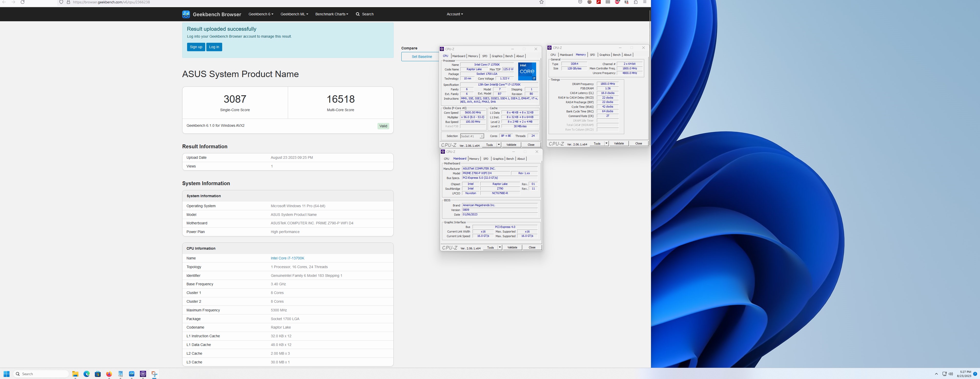Click the 16518 multi-core score
The width and height of the screenshot is (980, 379).
click(x=341, y=99)
